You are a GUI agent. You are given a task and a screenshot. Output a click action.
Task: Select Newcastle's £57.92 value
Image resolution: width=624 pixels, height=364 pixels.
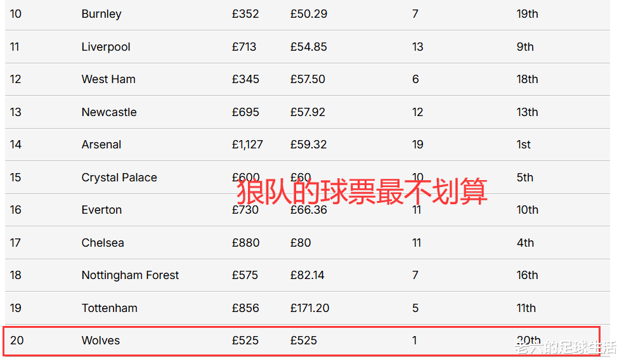coord(308,112)
